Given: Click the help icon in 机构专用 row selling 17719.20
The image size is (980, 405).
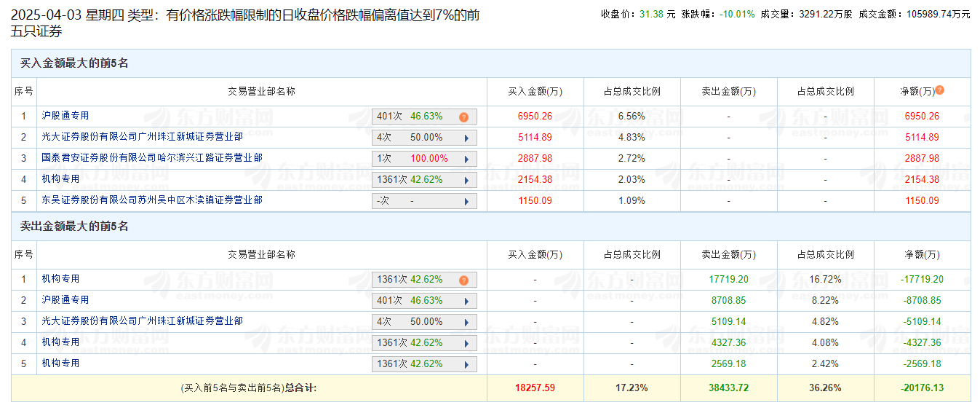Looking at the screenshot, I should (463, 280).
